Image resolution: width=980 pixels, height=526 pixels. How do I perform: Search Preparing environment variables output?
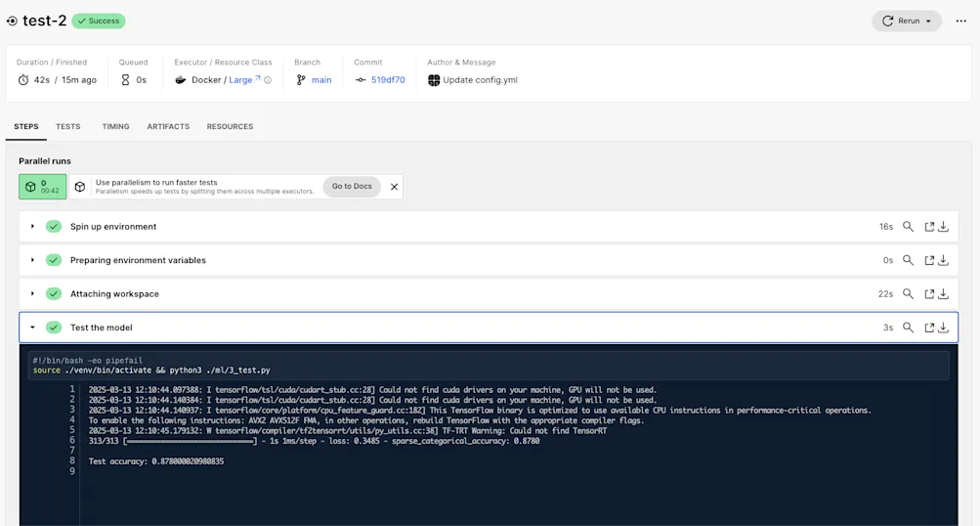(908, 260)
